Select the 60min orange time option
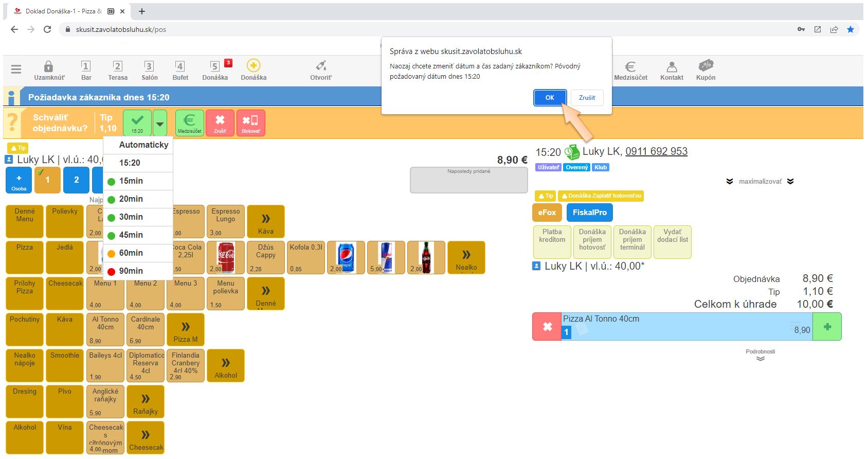 click(131, 253)
